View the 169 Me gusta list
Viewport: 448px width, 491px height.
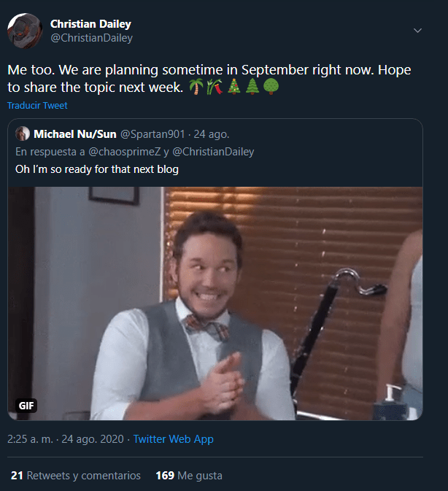point(189,476)
